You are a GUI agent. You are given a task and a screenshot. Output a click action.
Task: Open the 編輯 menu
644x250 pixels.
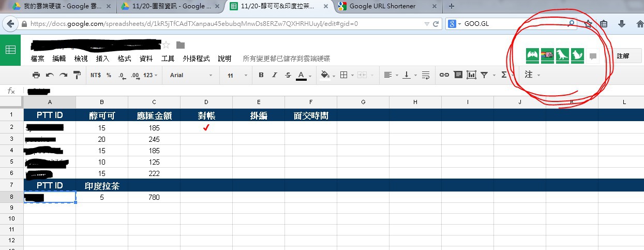pyautogui.click(x=59, y=59)
